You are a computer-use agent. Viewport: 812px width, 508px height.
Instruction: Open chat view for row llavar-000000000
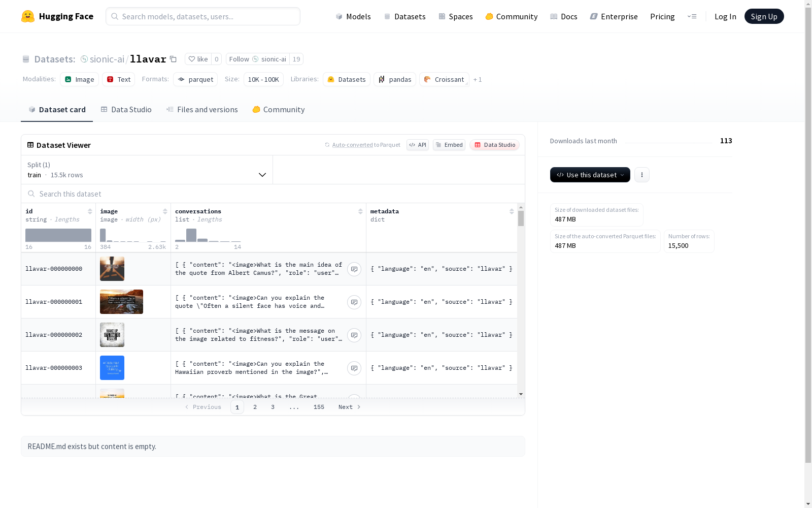(x=354, y=269)
